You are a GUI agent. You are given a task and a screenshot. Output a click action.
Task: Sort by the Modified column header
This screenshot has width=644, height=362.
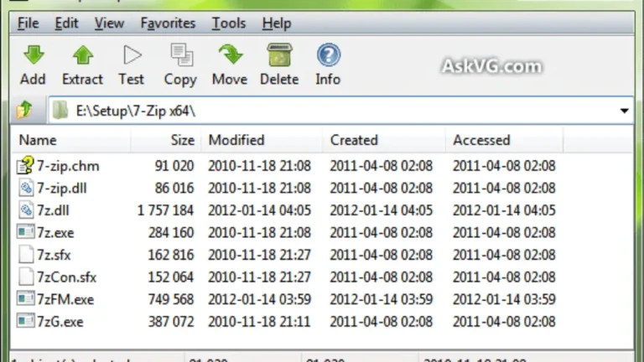[262, 141]
